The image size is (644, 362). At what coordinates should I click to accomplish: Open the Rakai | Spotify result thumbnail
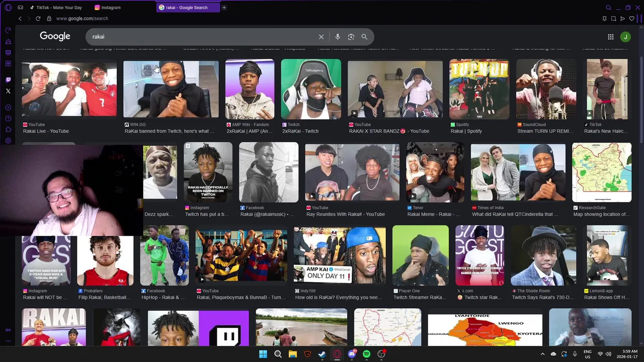click(x=479, y=89)
